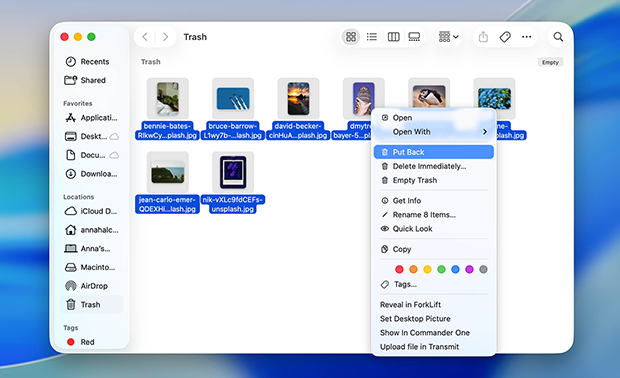Apply the gray color tag
620x378 pixels.
tap(483, 269)
